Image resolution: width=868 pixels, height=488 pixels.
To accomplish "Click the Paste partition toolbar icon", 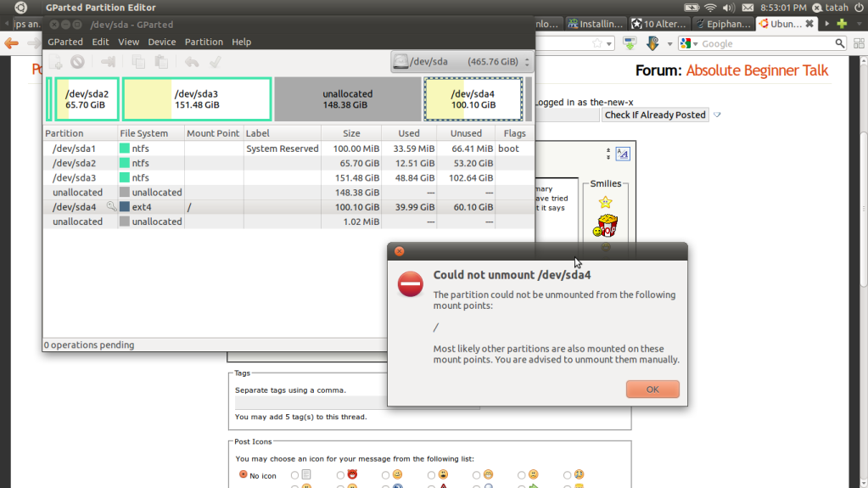I will 161,62.
